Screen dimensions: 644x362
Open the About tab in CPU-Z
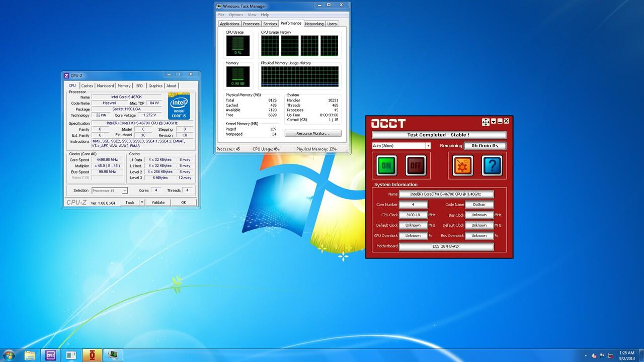pos(172,86)
